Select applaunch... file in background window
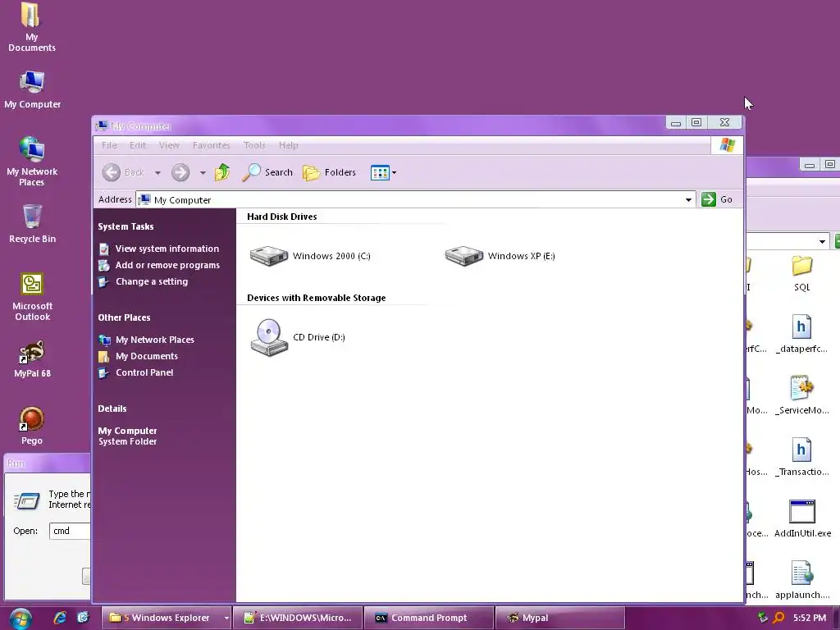This screenshot has width=840, height=630. click(x=802, y=580)
